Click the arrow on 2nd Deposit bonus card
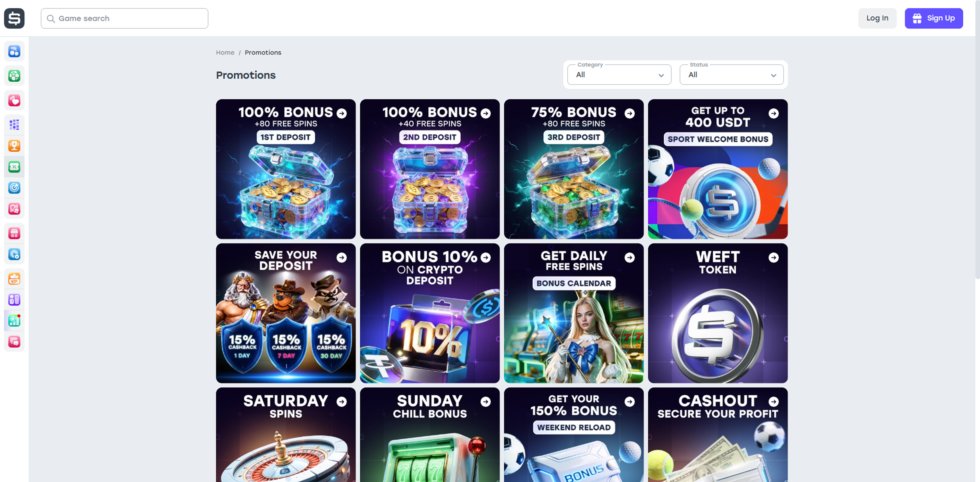980x482 pixels. 486,113
